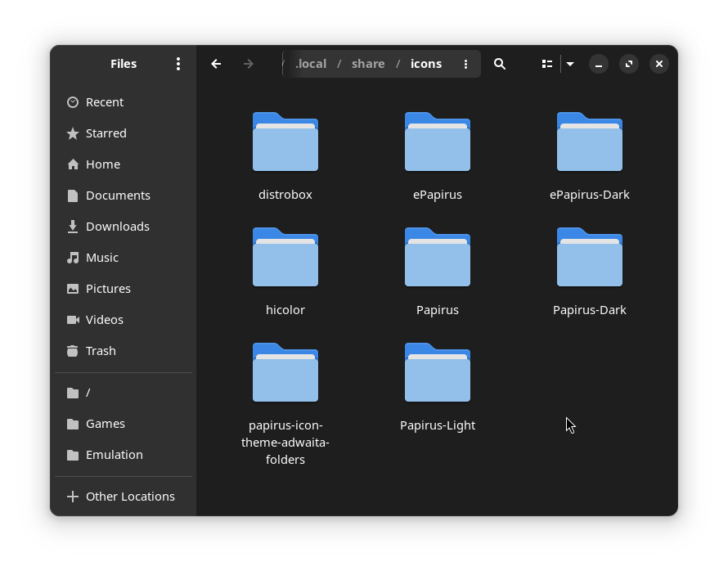Open the root "/" bookmark
This screenshot has height=571, width=728.
pos(124,393)
